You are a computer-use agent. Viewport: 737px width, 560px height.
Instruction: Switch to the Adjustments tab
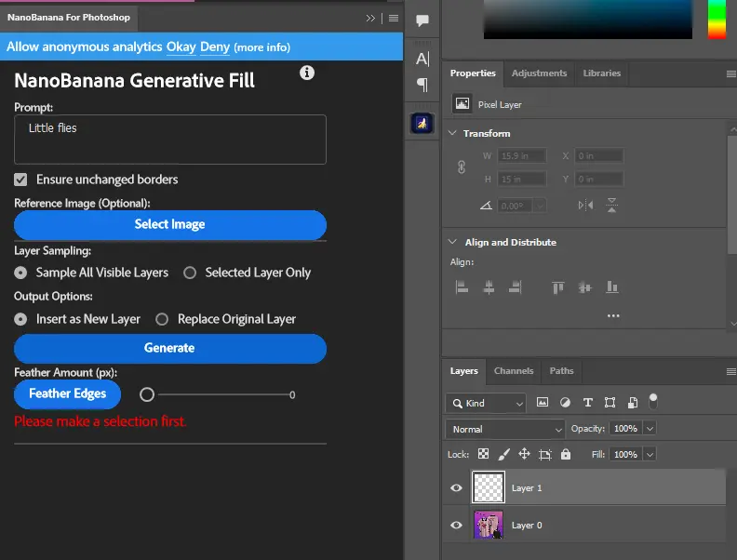click(539, 73)
